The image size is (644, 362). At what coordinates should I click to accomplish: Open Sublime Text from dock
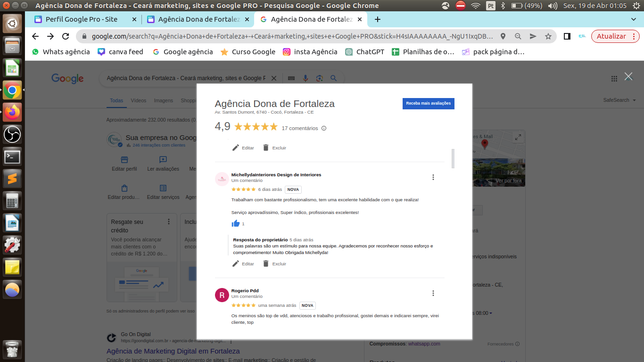pyautogui.click(x=12, y=179)
